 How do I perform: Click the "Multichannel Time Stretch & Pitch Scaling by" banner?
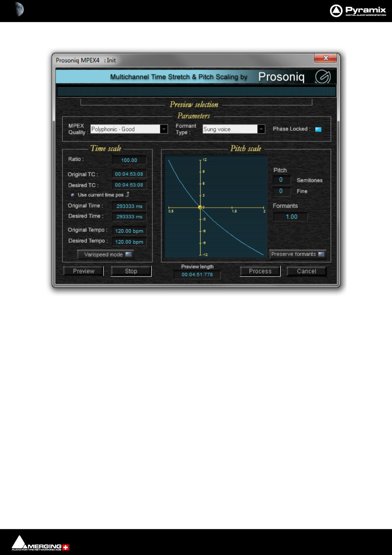pyautogui.click(x=179, y=77)
